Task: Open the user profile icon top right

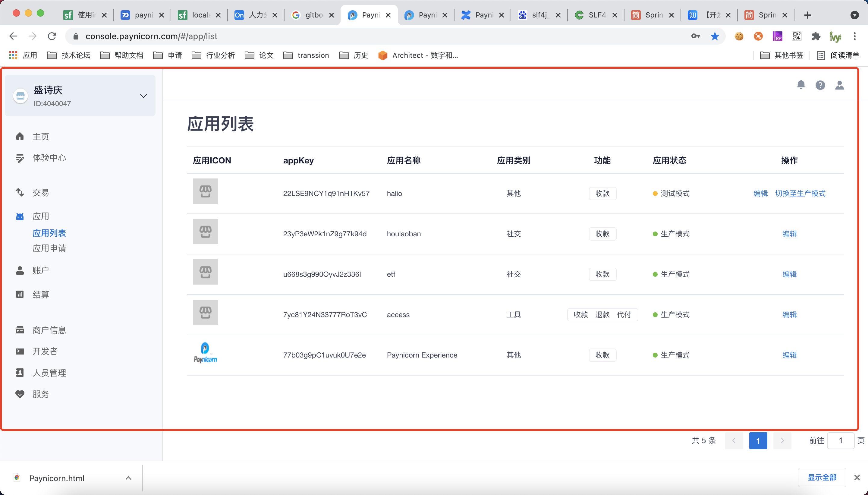Action: coord(839,85)
